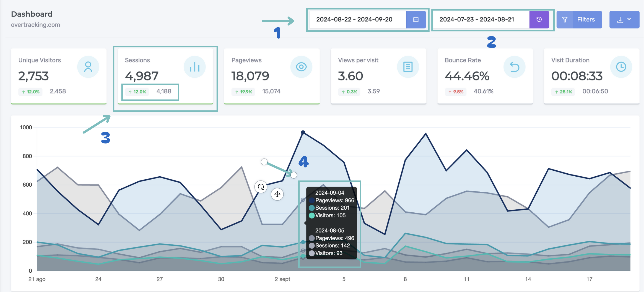Click the Visit Duration clock icon

[621, 67]
